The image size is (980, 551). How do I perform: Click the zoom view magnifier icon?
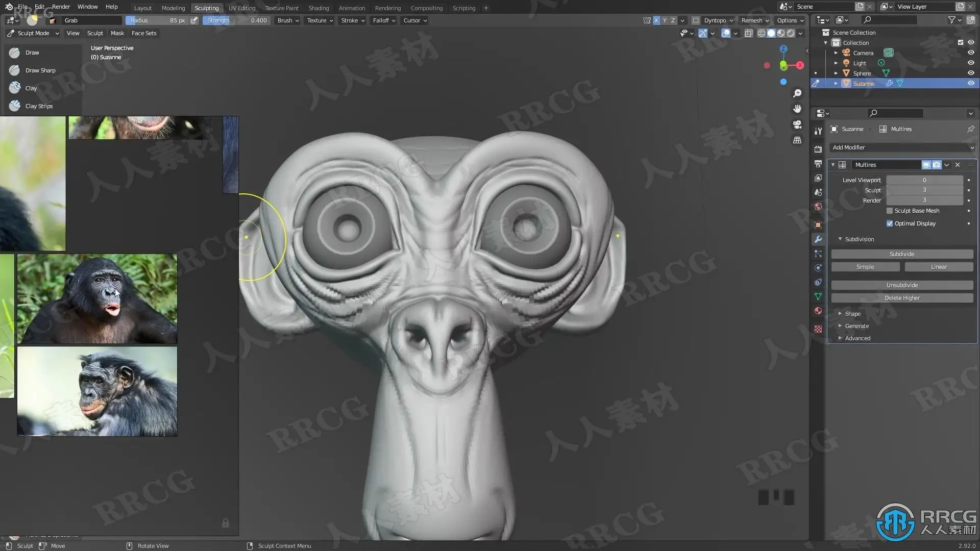tap(797, 93)
